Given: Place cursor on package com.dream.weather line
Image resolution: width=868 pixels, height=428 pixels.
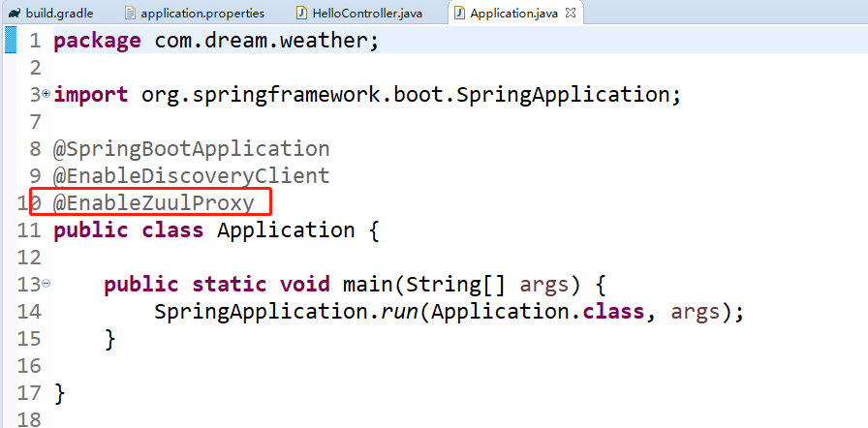Looking at the screenshot, I should 216,41.
